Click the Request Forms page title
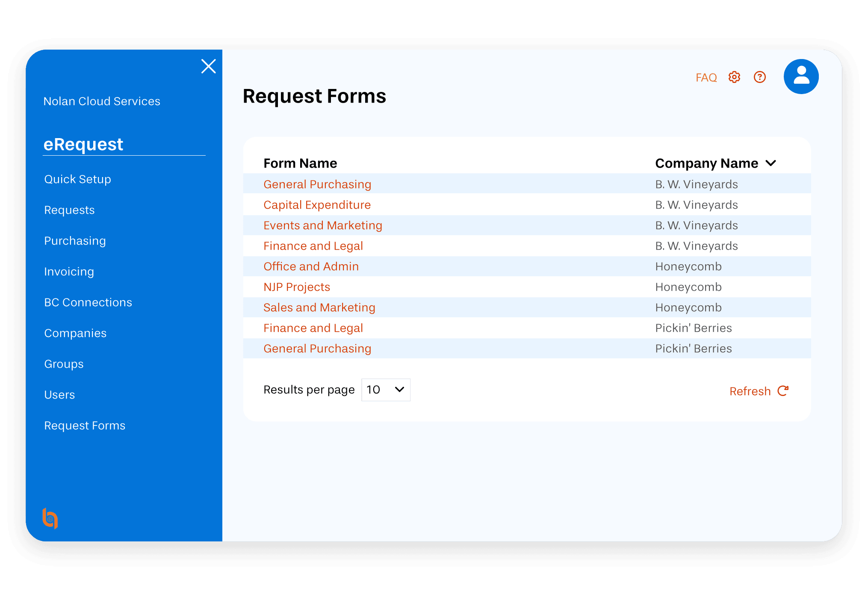This screenshot has height=591, width=868. click(314, 96)
